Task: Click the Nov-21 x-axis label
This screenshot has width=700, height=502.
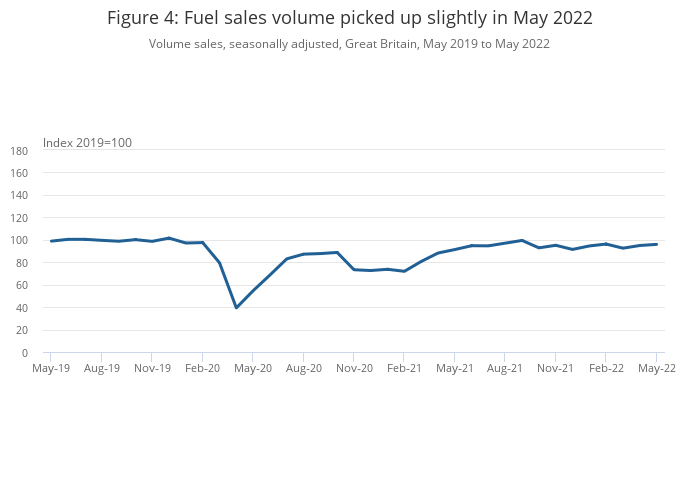Action: coord(555,368)
